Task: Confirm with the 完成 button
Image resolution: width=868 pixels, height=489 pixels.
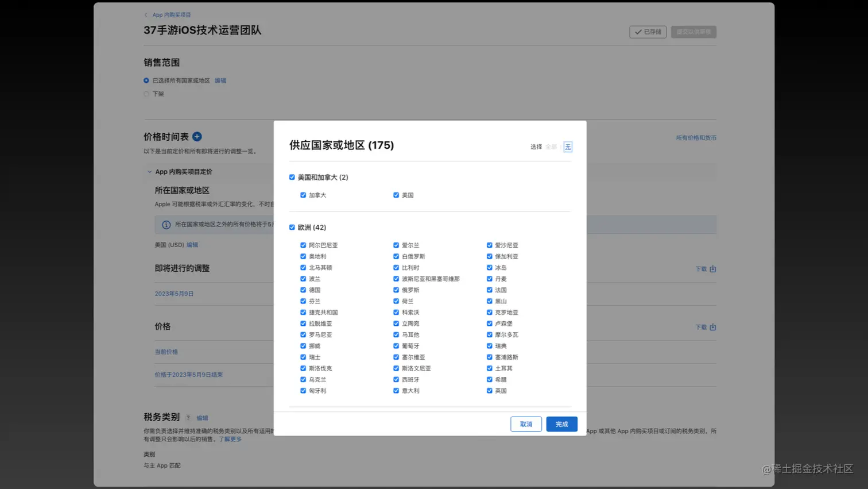Action: click(561, 424)
